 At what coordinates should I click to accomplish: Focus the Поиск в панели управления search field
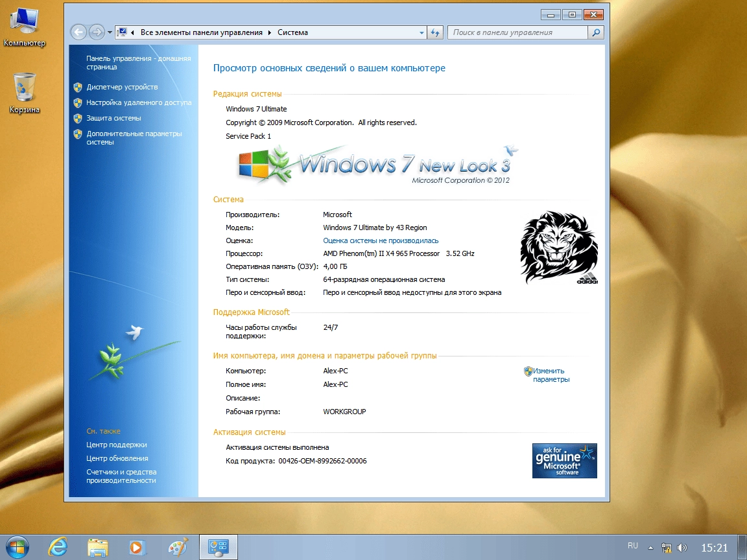click(518, 32)
